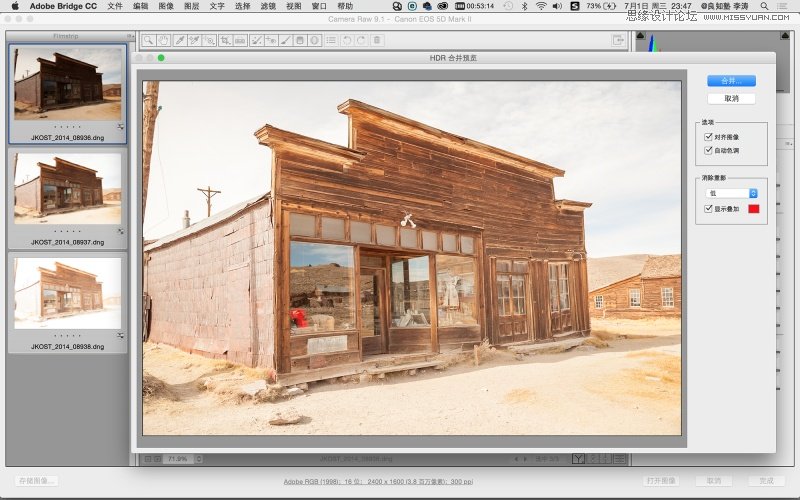Expand the Filmstrip panel menu
The height and width of the screenshot is (500, 800).
click(x=130, y=36)
